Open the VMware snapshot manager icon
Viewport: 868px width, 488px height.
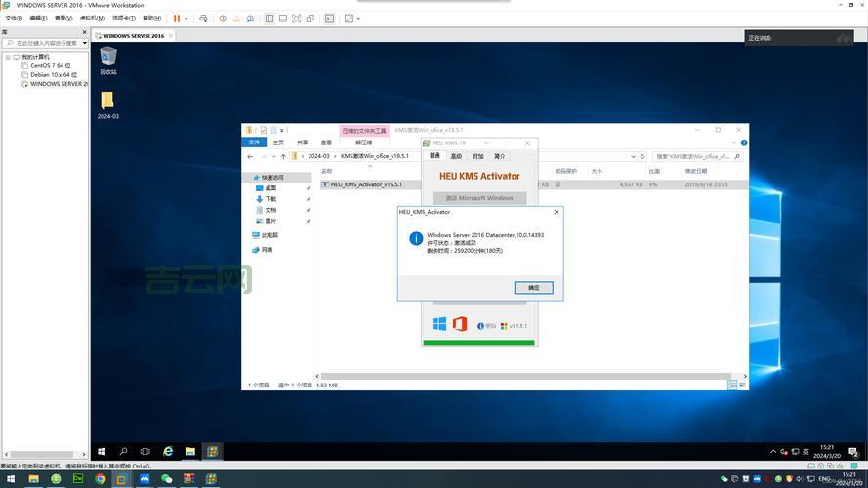[251, 18]
